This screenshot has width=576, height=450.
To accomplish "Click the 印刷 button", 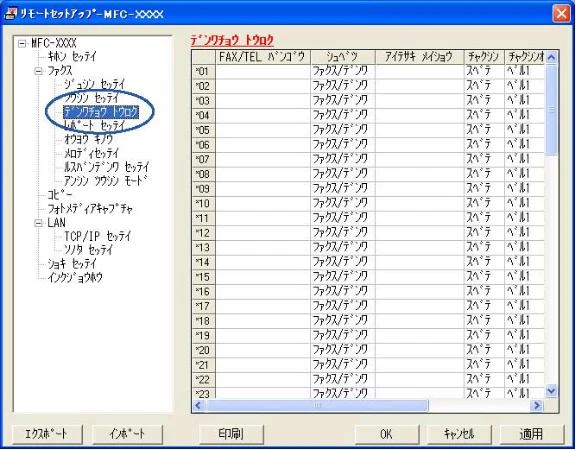I will (x=231, y=434).
